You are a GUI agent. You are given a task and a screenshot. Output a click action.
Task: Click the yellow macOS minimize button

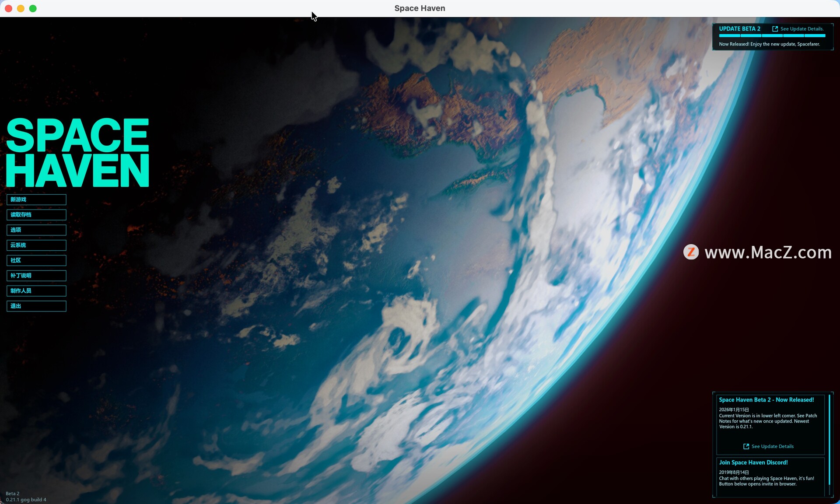pos(21,8)
